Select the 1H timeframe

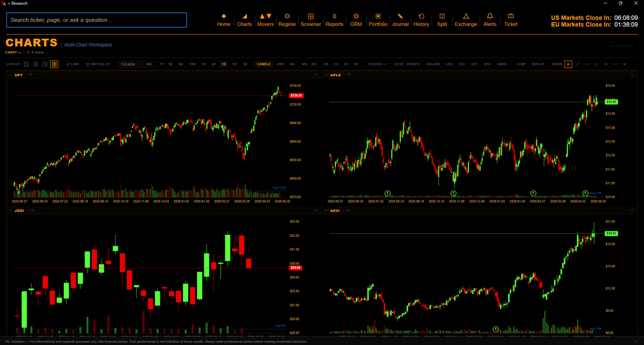pyautogui.click(x=203, y=64)
